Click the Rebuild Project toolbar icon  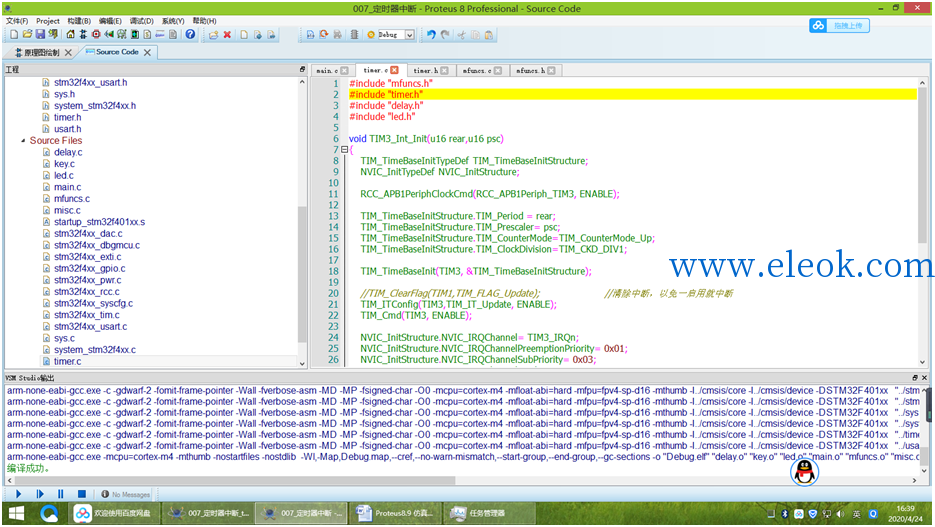(x=324, y=35)
